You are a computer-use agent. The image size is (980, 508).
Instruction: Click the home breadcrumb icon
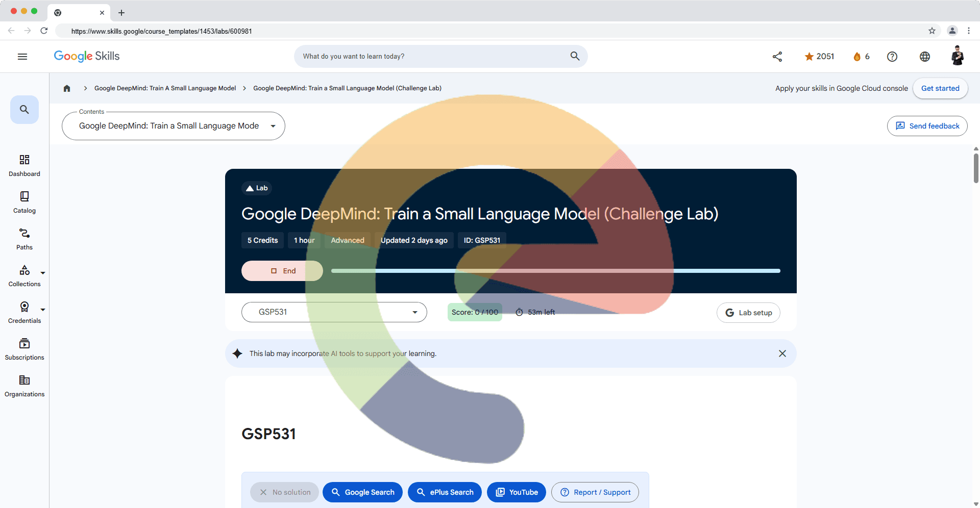point(67,88)
